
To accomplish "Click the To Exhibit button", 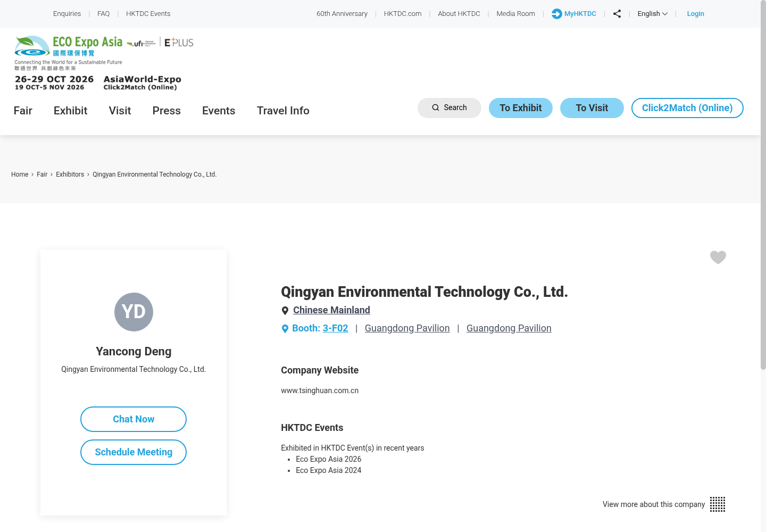I will [x=521, y=108].
